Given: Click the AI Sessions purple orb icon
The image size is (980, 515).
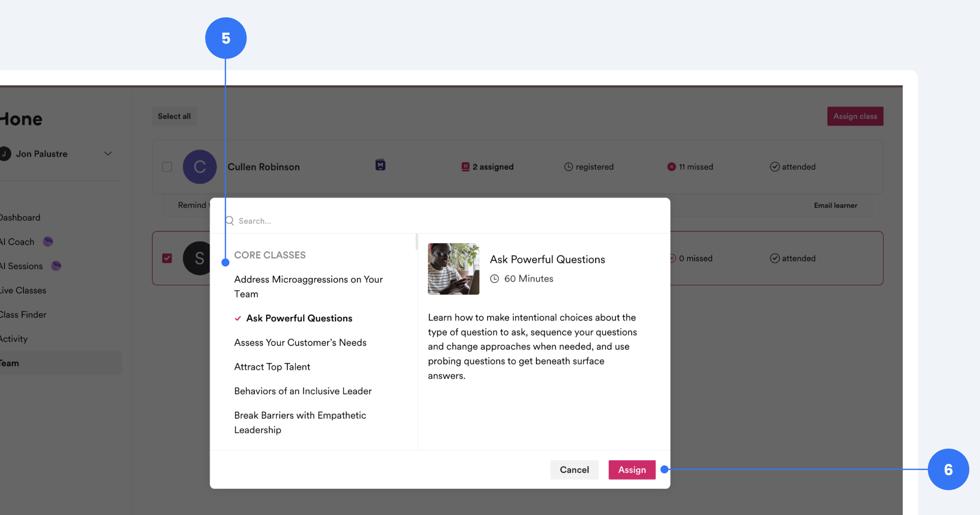Looking at the screenshot, I should pos(56,266).
